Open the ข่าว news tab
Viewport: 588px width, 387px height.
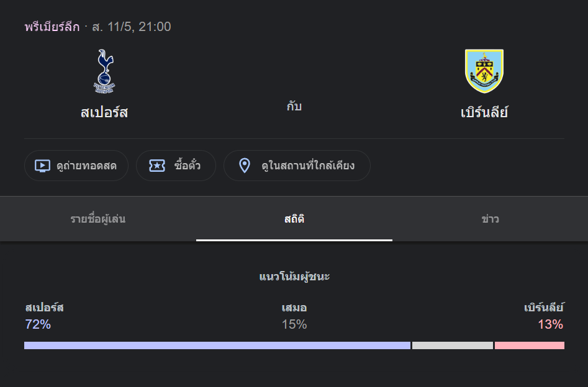click(x=490, y=219)
